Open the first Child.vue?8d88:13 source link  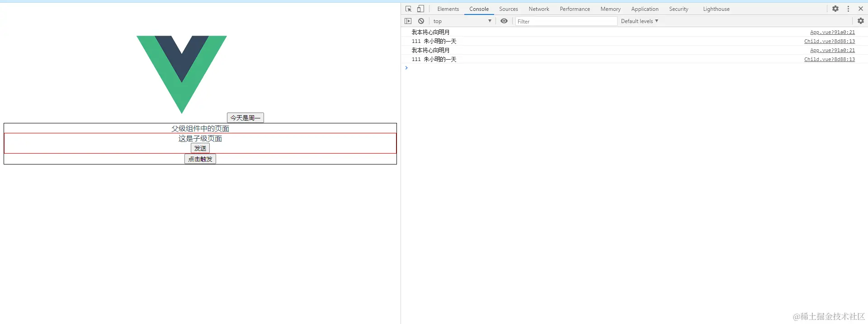830,41
